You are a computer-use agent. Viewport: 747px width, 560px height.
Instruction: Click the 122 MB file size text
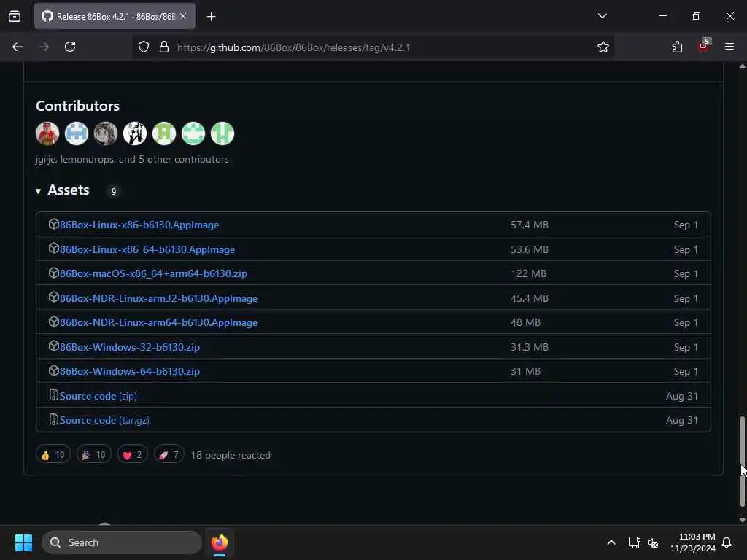tap(528, 274)
